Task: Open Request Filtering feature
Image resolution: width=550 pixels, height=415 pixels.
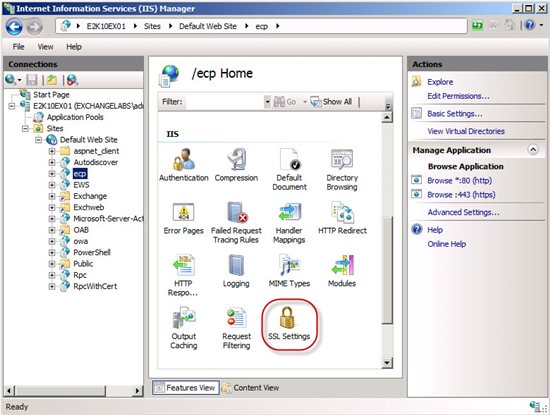Action: [x=236, y=328]
